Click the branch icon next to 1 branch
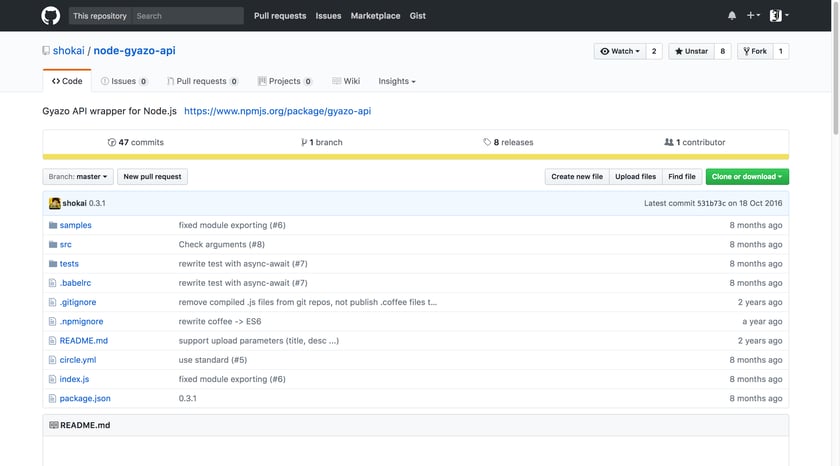Image resolution: width=840 pixels, height=466 pixels. coord(304,142)
